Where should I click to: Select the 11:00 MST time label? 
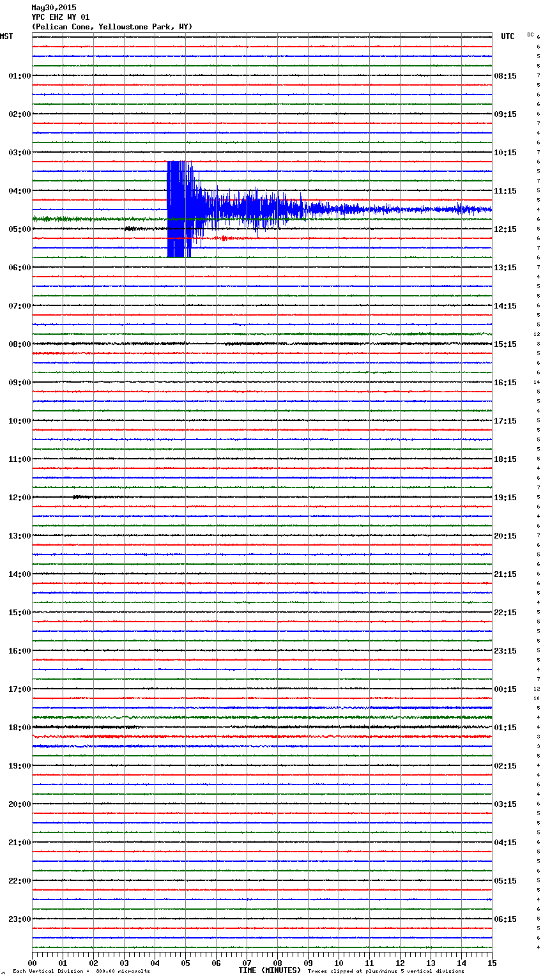(x=20, y=459)
